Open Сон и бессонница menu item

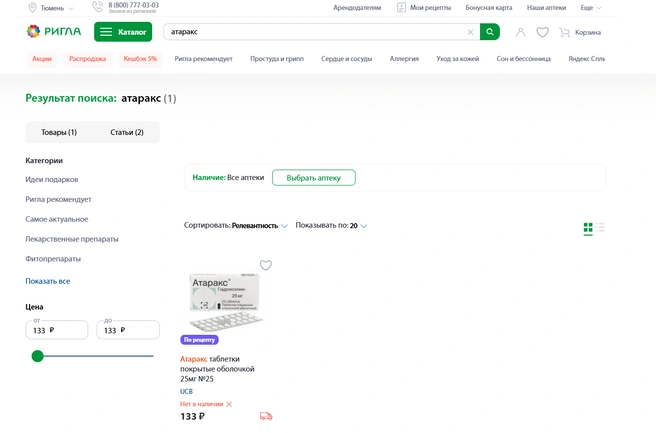pyautogui.click(x=523, y=59)
